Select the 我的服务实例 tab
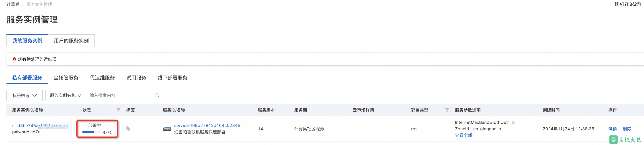 pos(27,41)
